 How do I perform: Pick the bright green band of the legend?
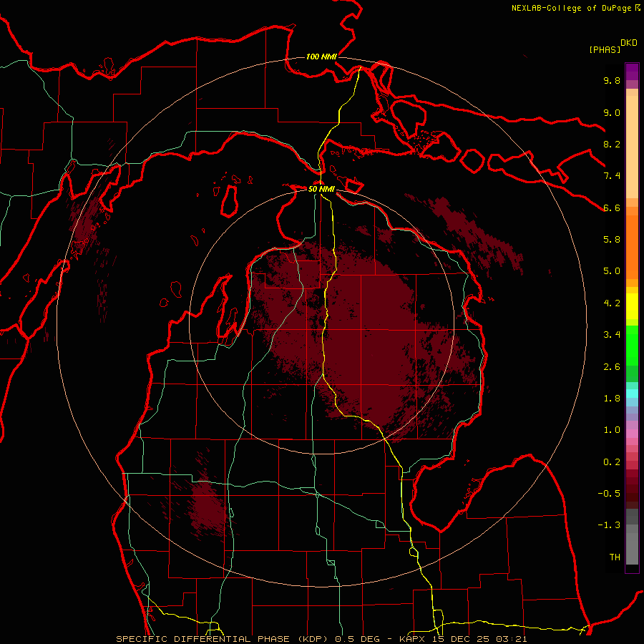tap(632, 345)
